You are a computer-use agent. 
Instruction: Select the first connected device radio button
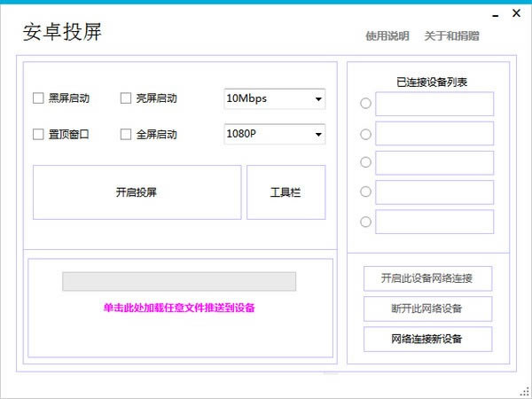[x=365, y=104]
